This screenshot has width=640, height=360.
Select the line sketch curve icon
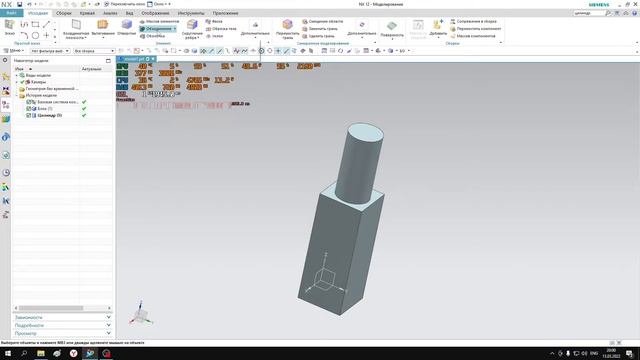coord(46,24)
